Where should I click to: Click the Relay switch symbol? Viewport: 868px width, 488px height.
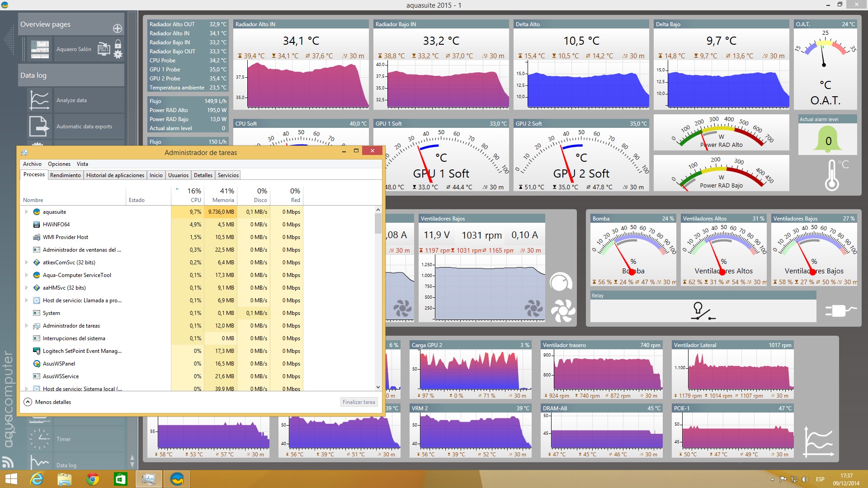tap(703, 311)
